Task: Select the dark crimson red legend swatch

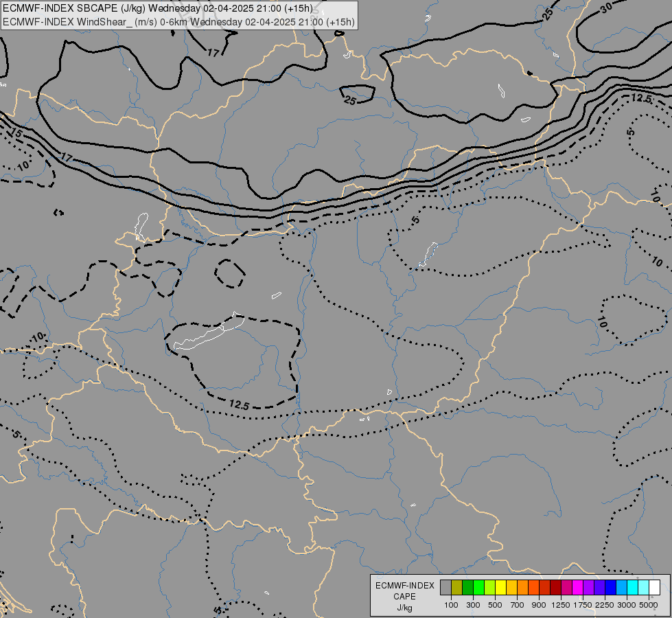Action: click(555, 587)
